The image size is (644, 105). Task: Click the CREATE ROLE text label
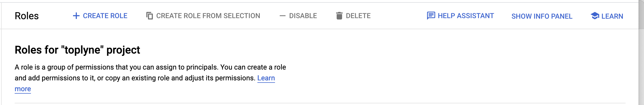(x=105, y=16)
